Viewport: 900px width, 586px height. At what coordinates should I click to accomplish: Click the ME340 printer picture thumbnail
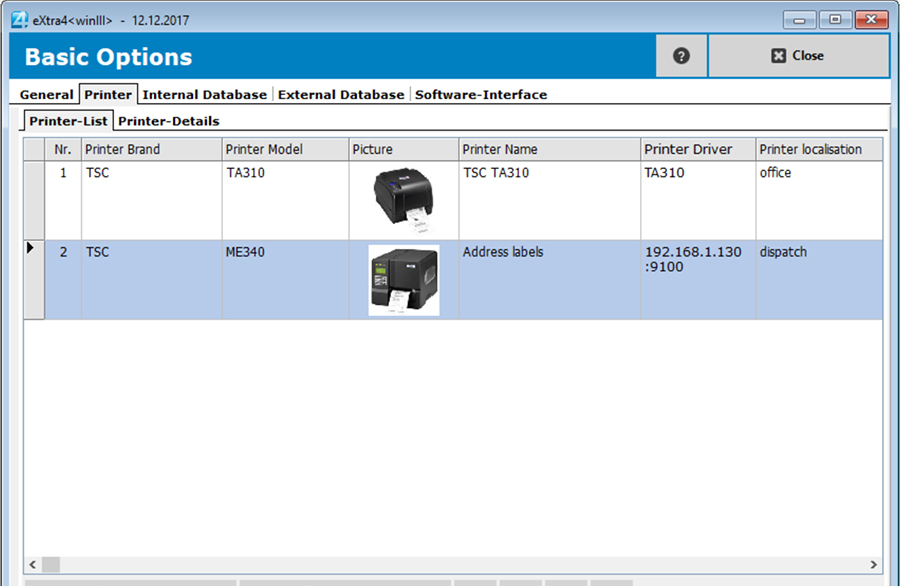point(403,280)
